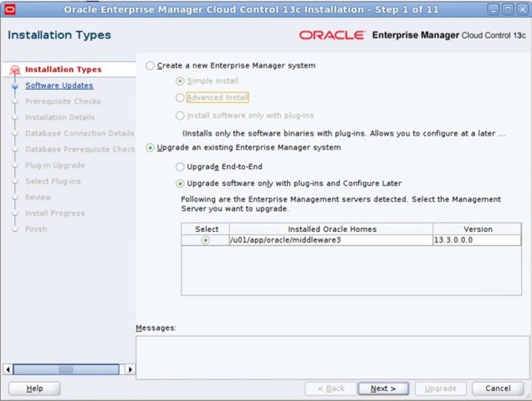Click the Database Prerequisite Check step in sidebar
This screenshot has height=401, width=532.
(x=80, y=149)
